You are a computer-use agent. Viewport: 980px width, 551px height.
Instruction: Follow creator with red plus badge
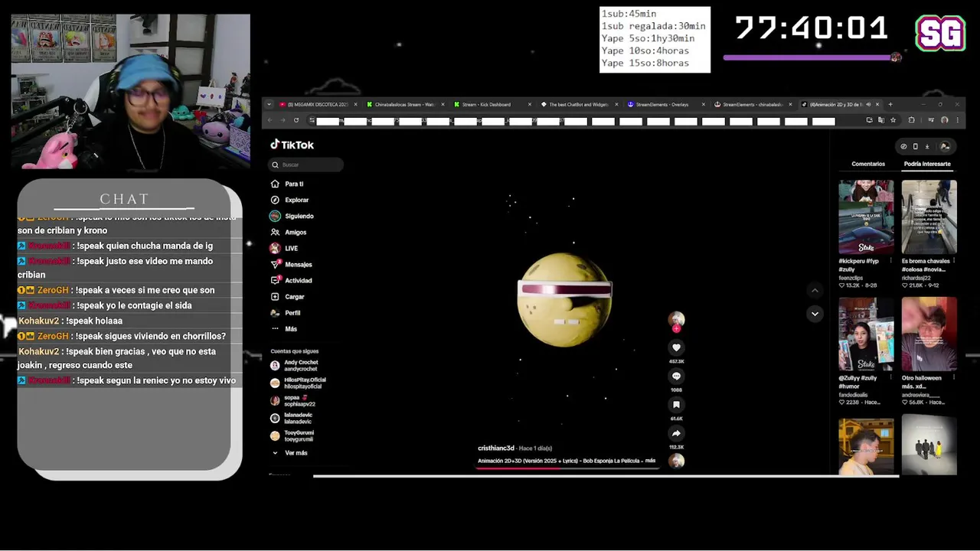click(x=676, y=329)
